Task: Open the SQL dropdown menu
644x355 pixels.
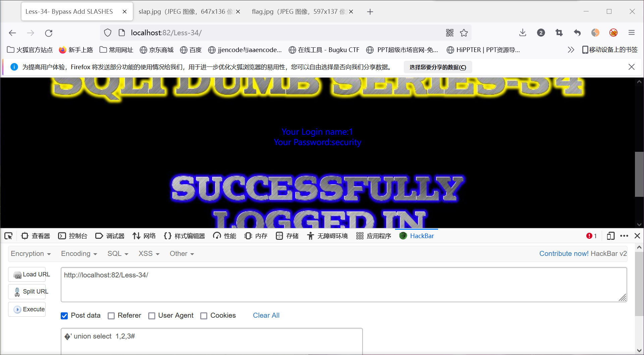Action: 118,254
